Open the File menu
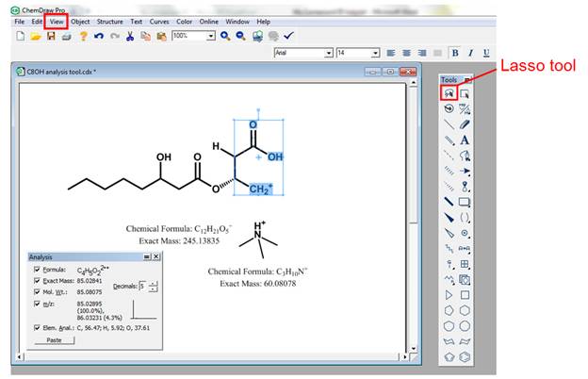The image size is (588, 379). click(20, 22)
